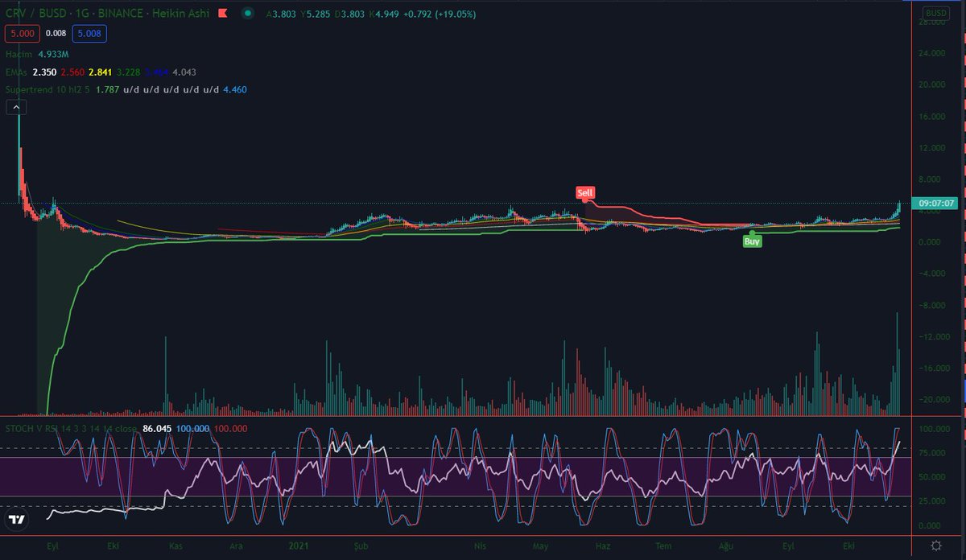Viewport: 966px width, 560px height.
Task: Click the 28.000 price scale label
Action: (x=931, y=22)
